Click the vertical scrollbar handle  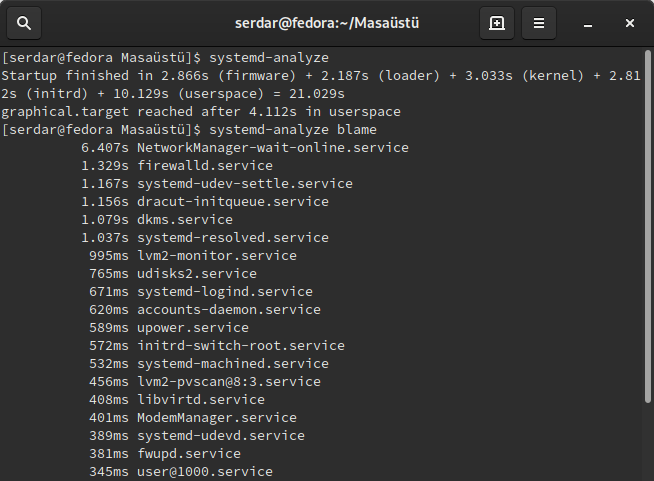647,227
